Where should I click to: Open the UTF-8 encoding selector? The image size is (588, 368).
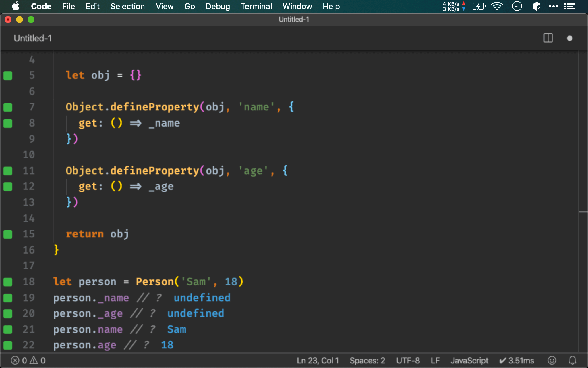point(408,360)
